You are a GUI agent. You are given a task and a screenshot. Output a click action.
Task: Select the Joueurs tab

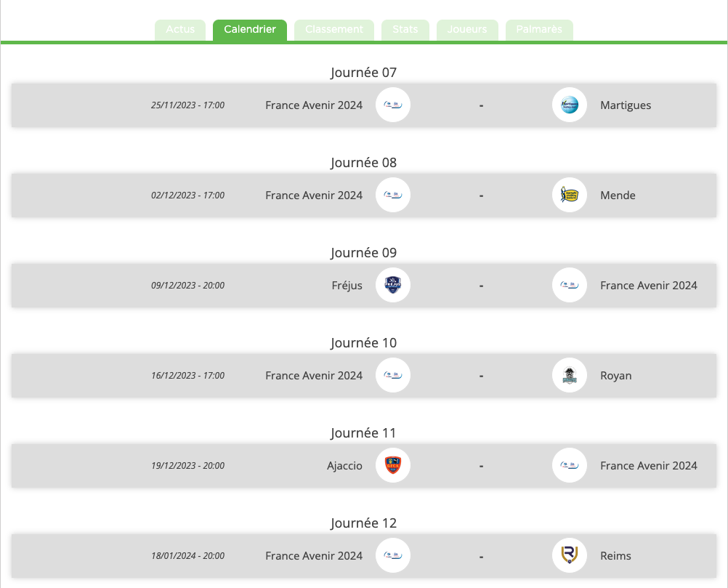pos(467,30)
